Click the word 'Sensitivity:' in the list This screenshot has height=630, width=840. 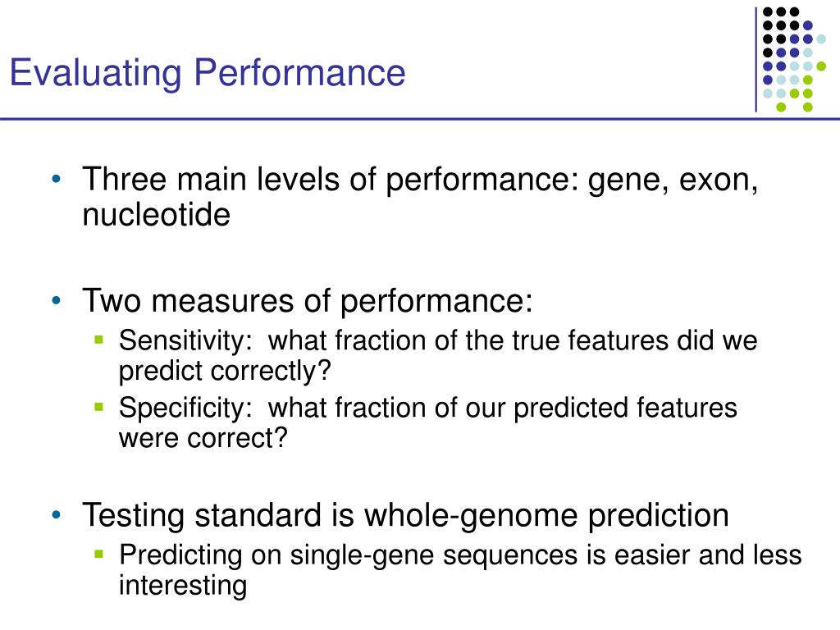click(185, 341)
